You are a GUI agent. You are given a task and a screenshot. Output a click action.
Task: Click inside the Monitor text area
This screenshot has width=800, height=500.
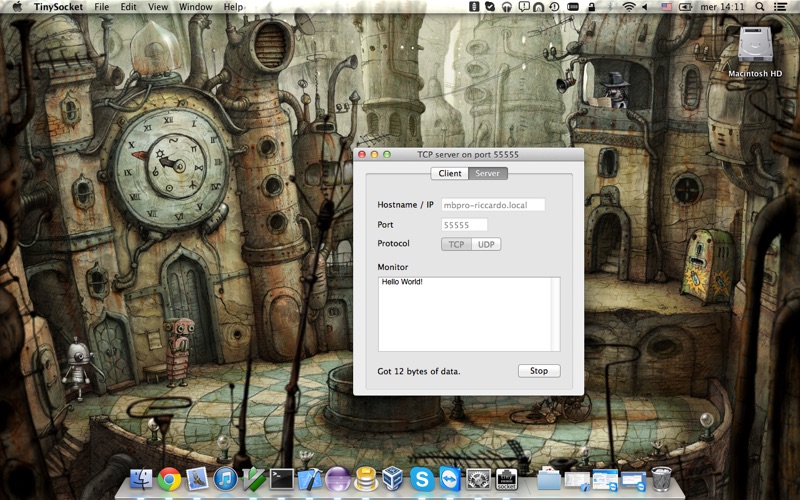point(469,314)
